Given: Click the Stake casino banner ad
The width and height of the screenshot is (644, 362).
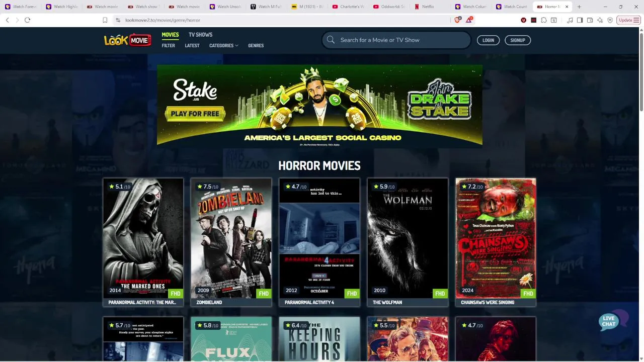Looking at the screenshot, I should [319, 105].
